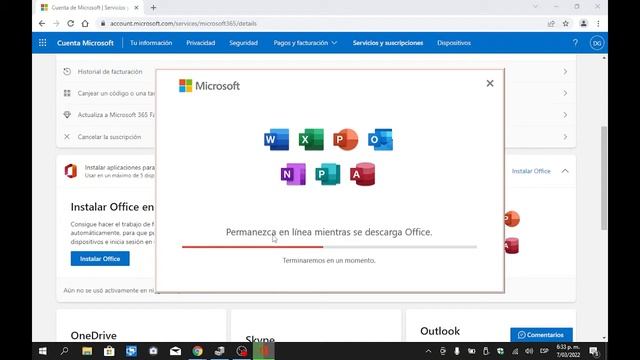This screenshot has height=360, width=640.
Task: Open Chrome from the taskbar
Action: pyautogui.click(x=198, y=351)
